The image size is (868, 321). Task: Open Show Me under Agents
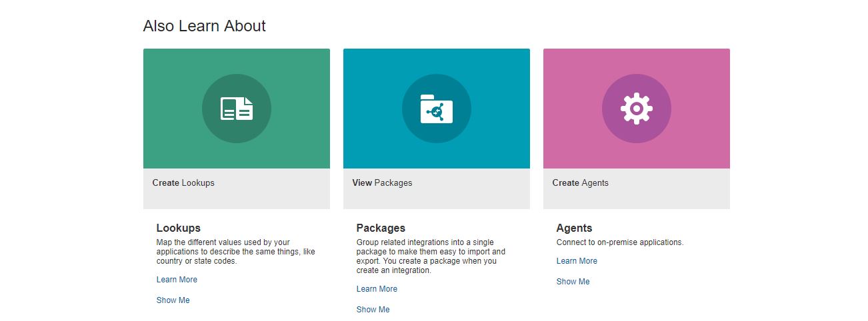(x=573, y=282)
